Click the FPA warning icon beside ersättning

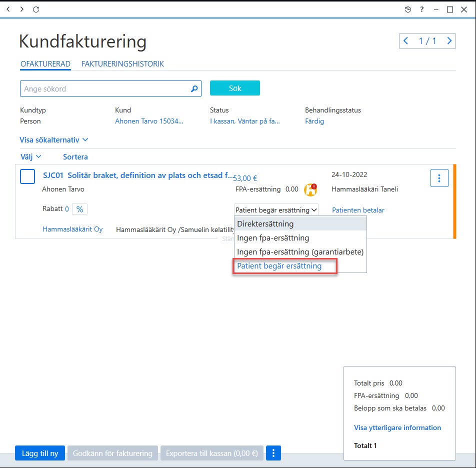310,189
